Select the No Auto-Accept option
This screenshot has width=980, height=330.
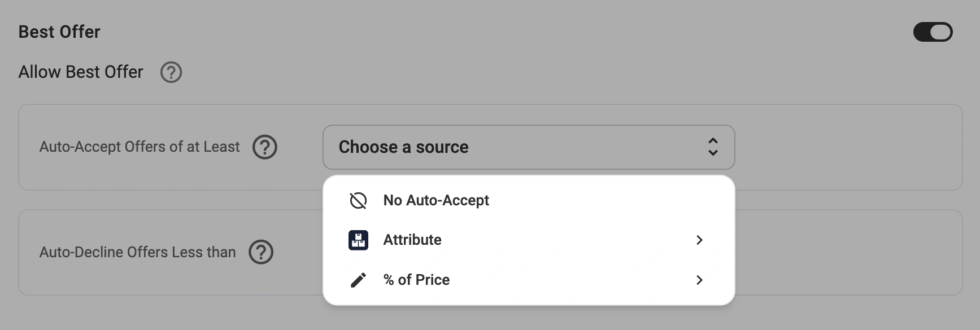[x=436, y=200]
